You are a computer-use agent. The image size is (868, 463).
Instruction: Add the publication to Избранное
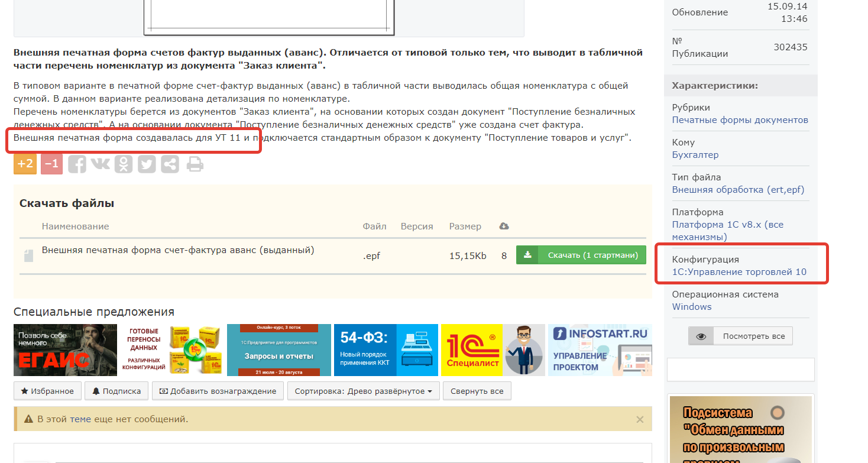tap(47, 391)
